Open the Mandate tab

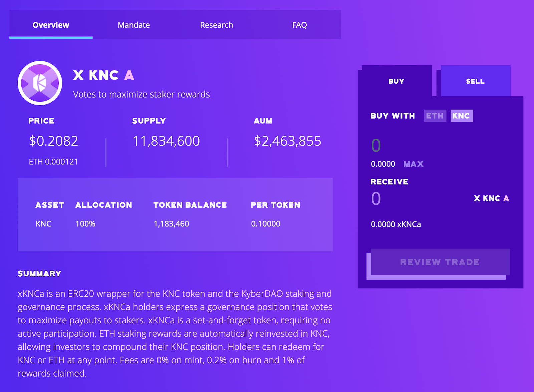pyautogui.click(x=134, y=25)
